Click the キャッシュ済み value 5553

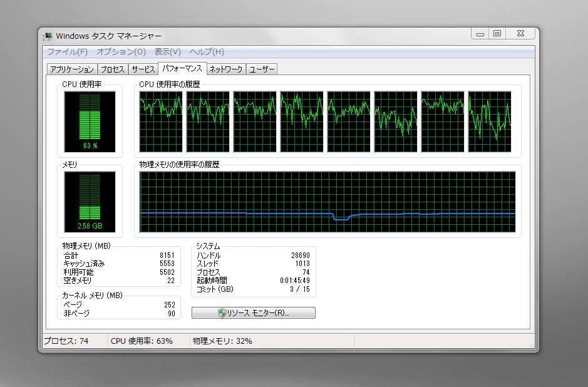tap(167, 264)
